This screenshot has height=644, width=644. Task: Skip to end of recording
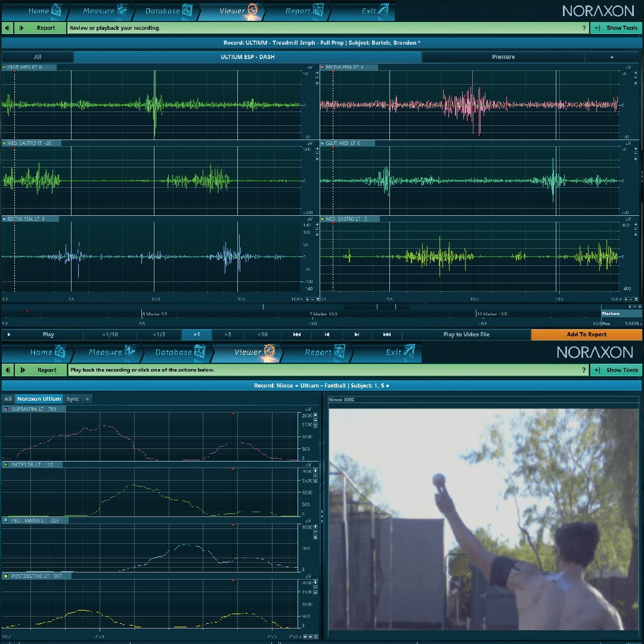coord(387,335)
